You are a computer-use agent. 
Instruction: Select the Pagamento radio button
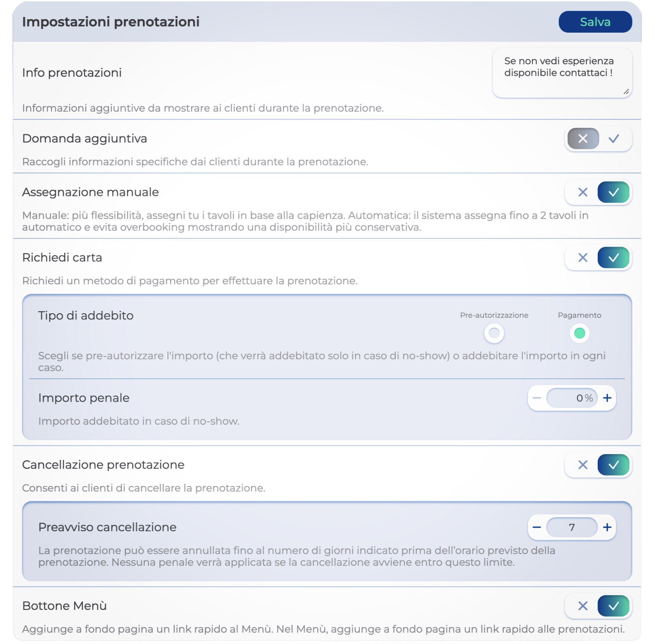click(x=579, y=333)
